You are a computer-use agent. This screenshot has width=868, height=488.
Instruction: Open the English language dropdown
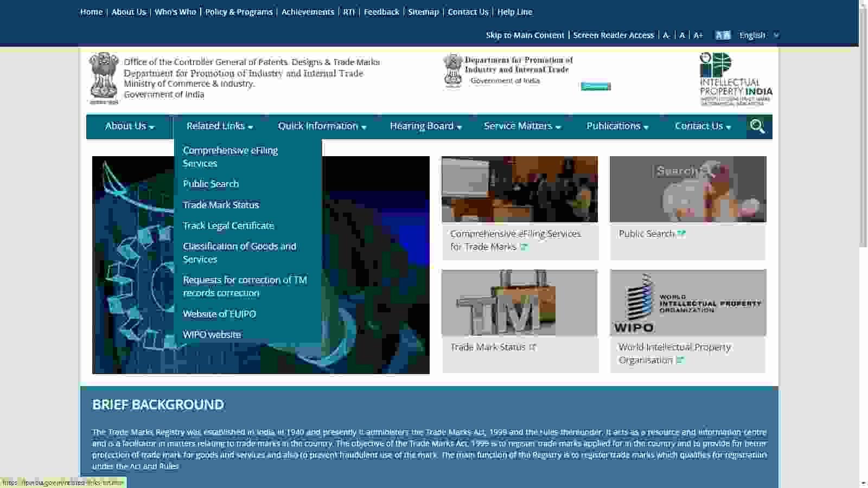pos(758,35)
